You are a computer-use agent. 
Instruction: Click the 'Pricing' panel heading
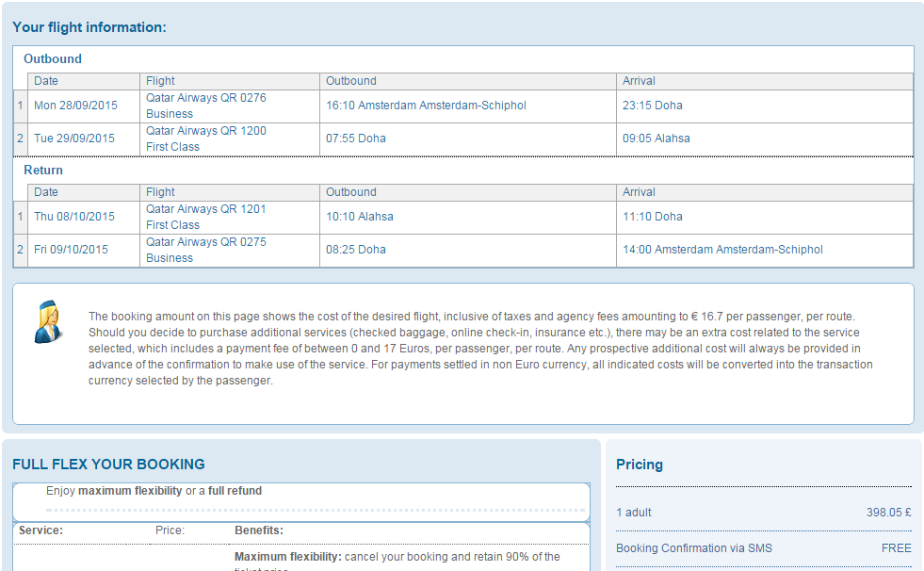coord(640,465)
